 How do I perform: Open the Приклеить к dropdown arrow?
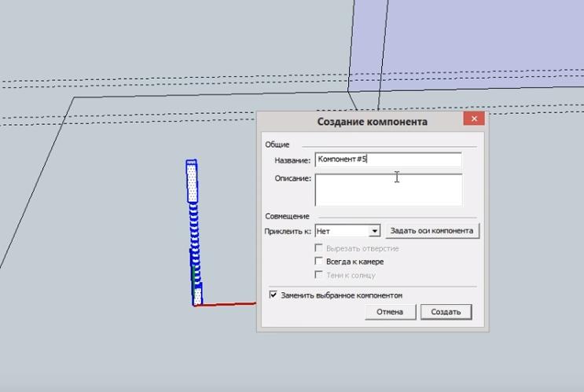pos(374,231)
